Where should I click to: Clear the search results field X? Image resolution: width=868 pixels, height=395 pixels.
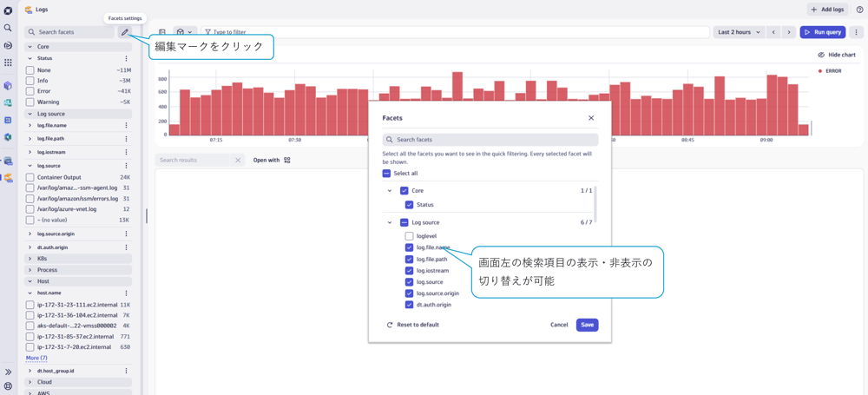(238, 161)
